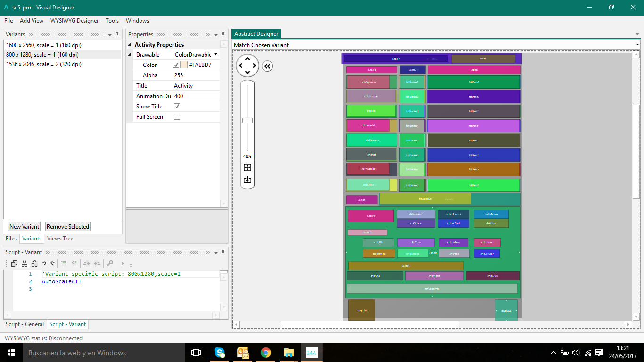
Task: Click the paste icon in Script toolbar
Action: tap(34, 263)
